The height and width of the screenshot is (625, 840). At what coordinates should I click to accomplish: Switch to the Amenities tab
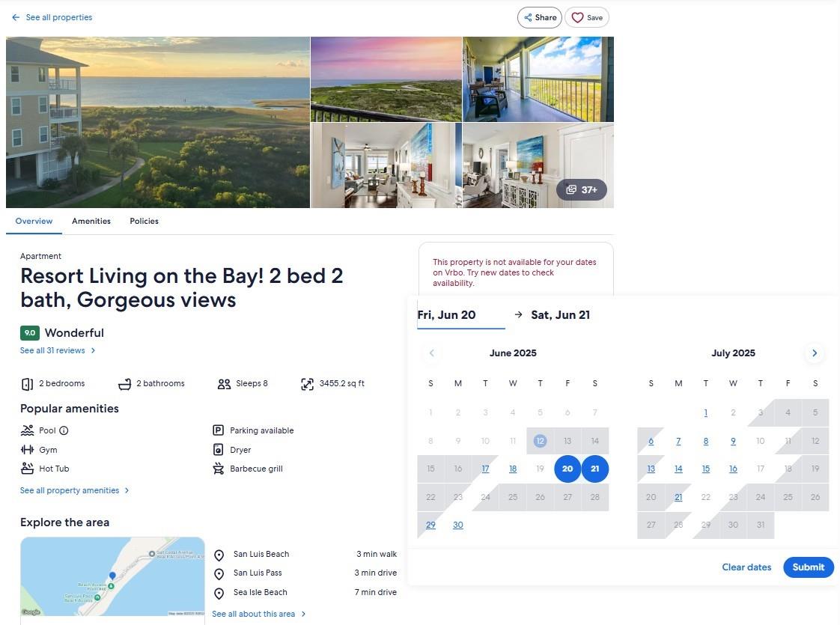coord(91,221)
